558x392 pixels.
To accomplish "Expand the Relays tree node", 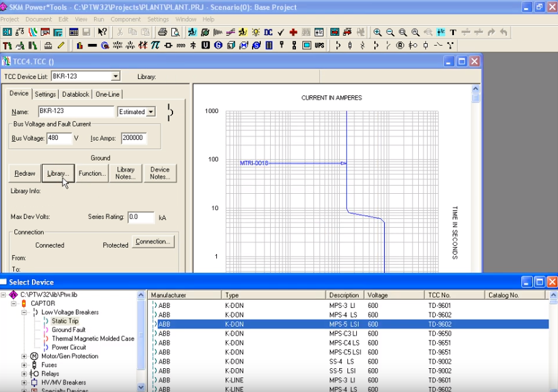I will (24, 374).
